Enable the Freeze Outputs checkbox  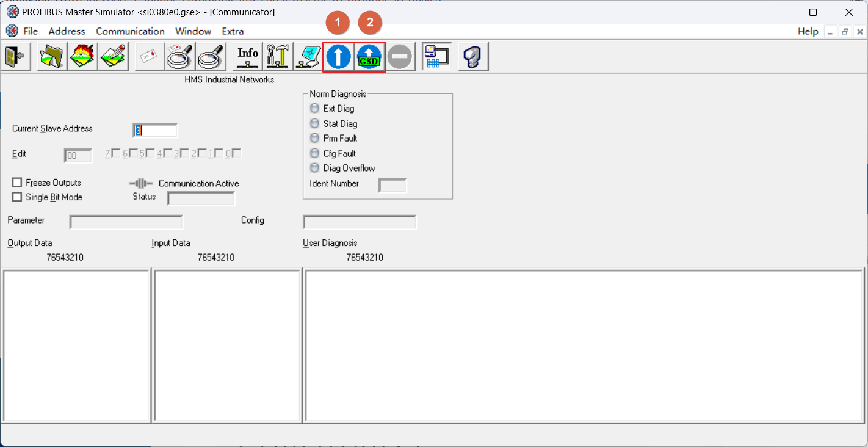click(x=17, y=183)
